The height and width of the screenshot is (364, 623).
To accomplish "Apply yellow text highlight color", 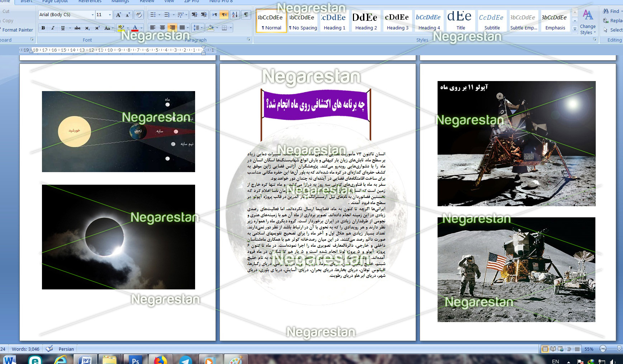I will (121, 28).
